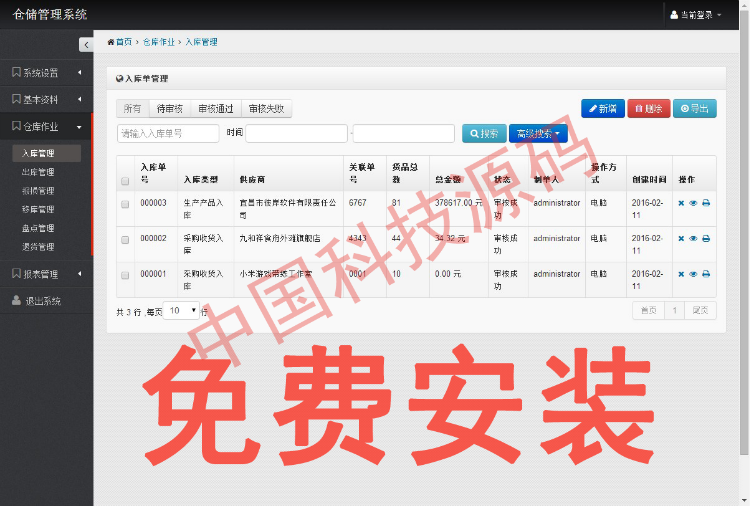
Task: Click the delete X icon for order 000003
Action: click(x=681, y=203)
